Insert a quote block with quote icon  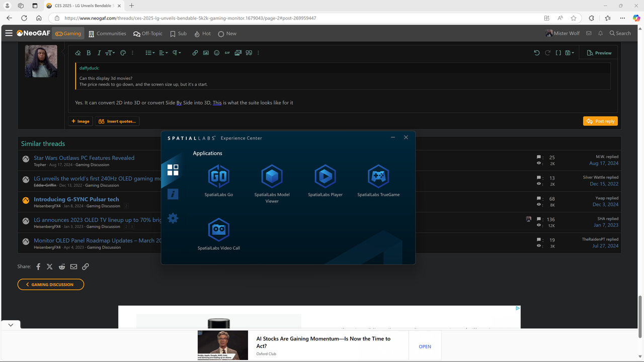pyautogui.click(x=249, y=53)
